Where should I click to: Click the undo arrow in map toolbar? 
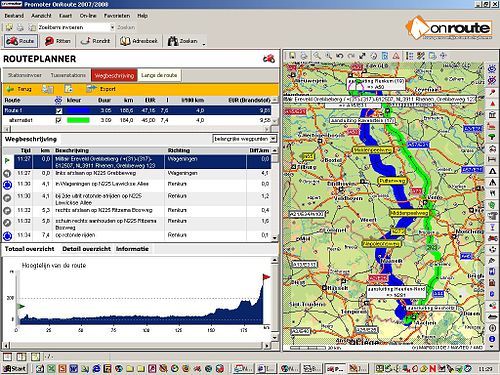pos(340,56)
